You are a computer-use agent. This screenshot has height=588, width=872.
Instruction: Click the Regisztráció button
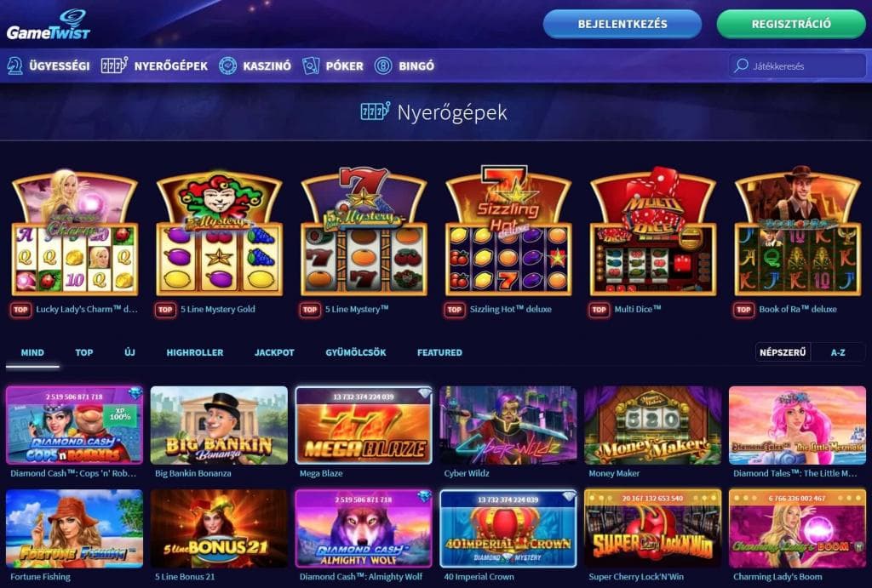coord(791,24)
